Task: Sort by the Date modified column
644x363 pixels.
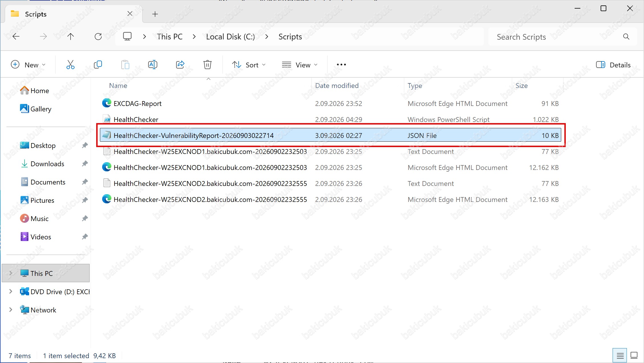Action: click(x=337, y=86)
